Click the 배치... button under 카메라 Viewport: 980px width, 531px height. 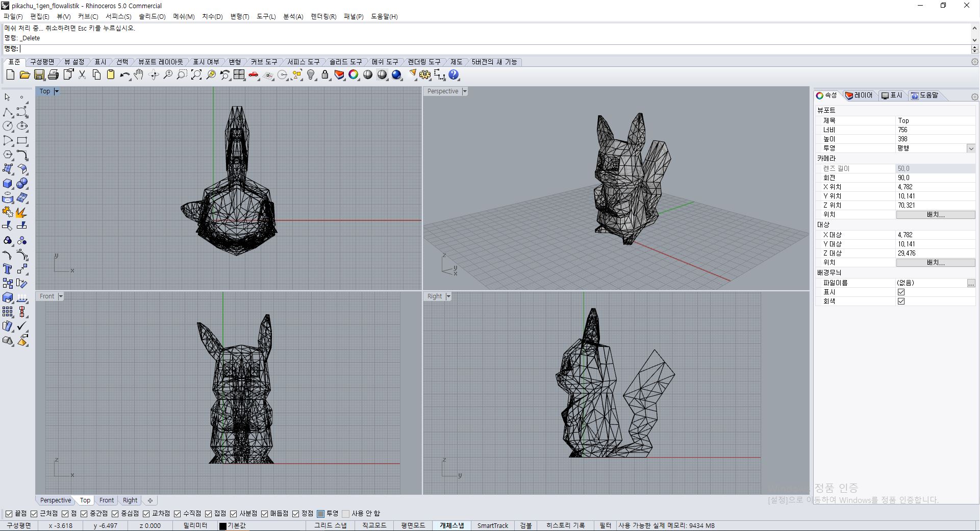(936, 215)
